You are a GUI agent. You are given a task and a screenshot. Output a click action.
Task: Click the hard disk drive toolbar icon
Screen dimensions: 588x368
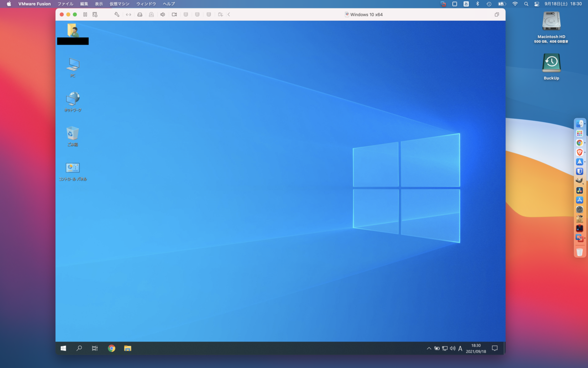click(140, 15)
